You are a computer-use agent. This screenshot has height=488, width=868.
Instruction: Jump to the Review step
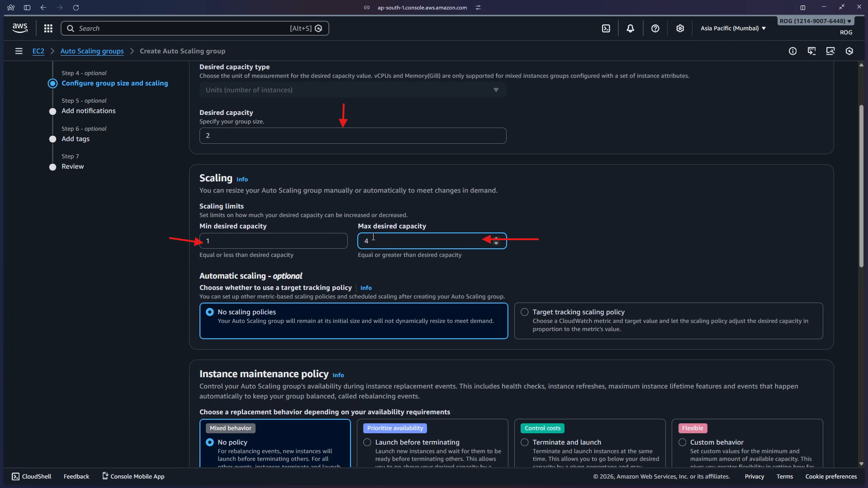73,166
